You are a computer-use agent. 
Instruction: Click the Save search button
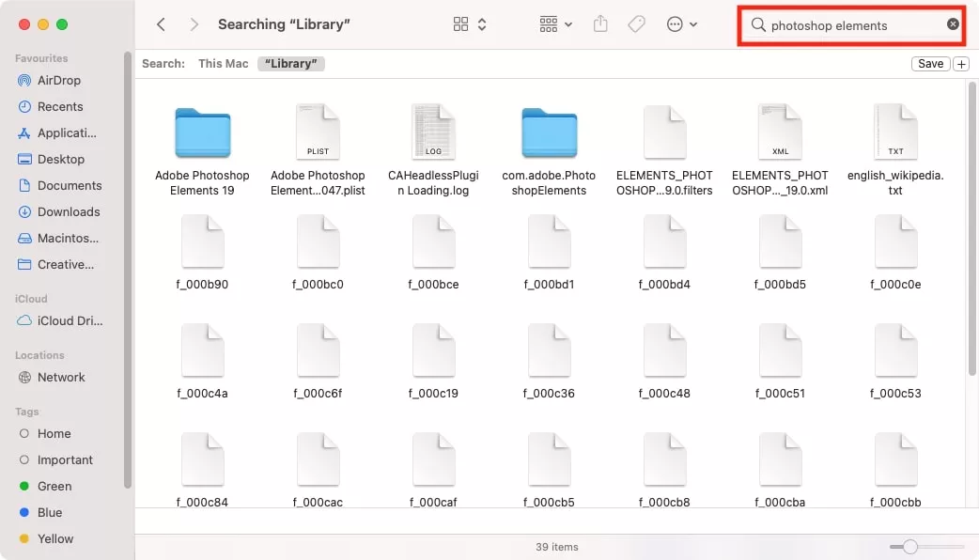(x=930, y=64)
